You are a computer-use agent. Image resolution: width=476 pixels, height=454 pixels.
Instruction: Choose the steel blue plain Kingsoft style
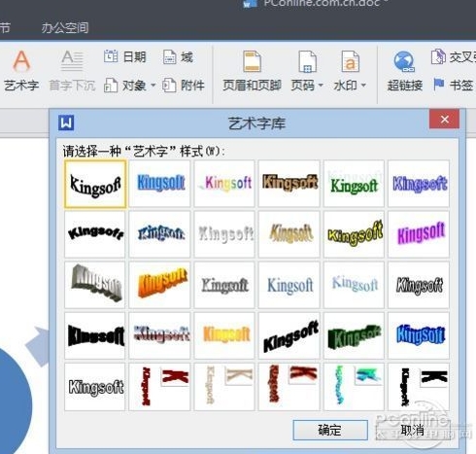click(289, 285)
